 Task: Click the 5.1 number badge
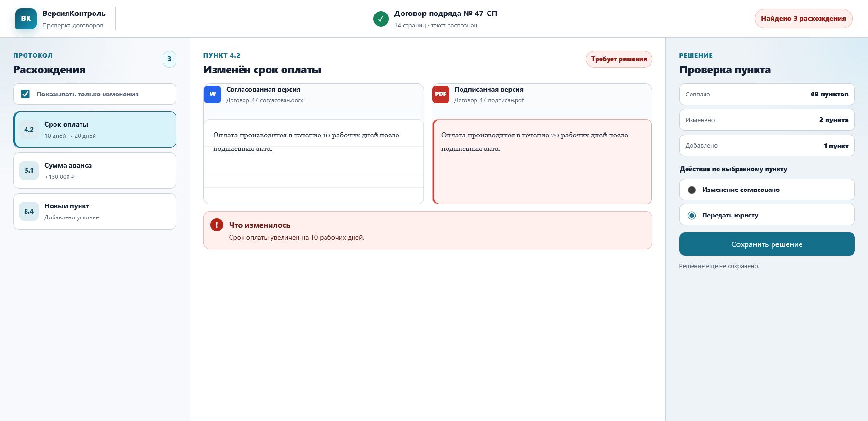(29, 171)
